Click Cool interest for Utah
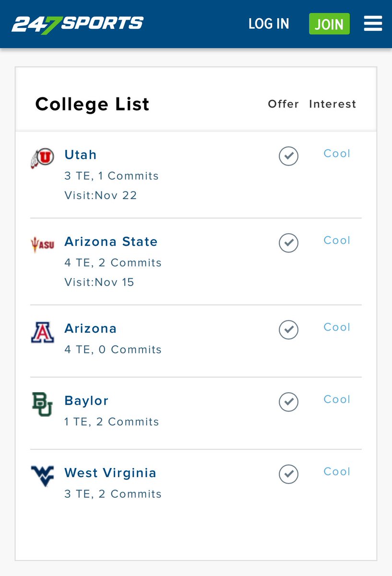This screenshot has width=392, height=576. coord(337,154)
